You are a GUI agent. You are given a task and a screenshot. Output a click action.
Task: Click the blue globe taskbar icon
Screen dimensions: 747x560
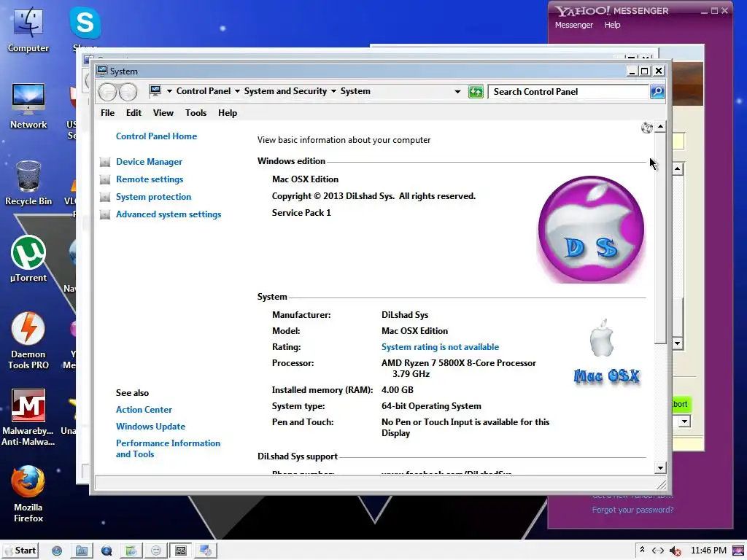click(107, 551)
